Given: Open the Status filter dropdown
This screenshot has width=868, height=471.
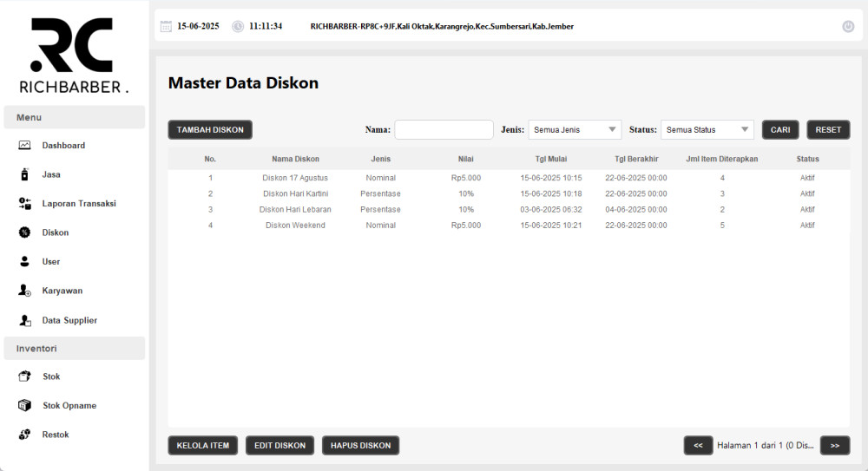Looking at the screenshot, I should click(x=707, y=130).
